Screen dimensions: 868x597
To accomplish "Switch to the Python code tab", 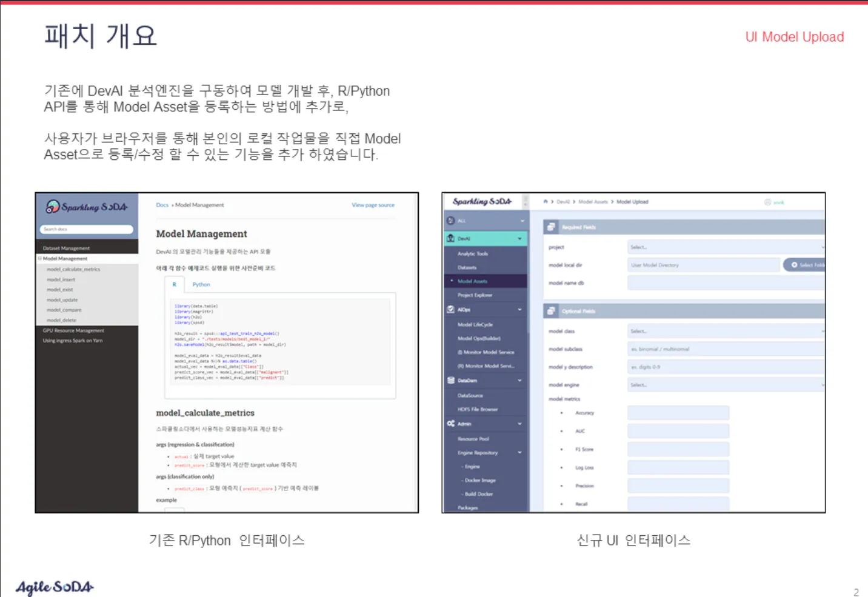I will click(201, 284).
